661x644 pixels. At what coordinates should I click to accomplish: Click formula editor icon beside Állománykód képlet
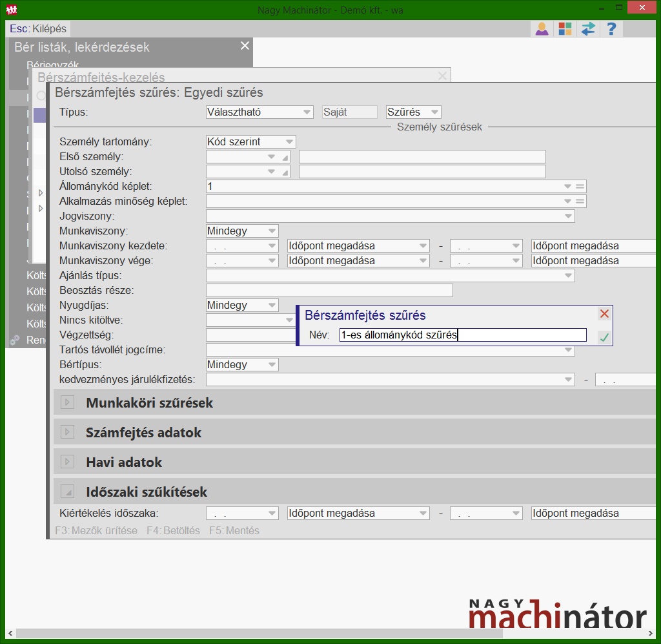click(x=580, y=187)
